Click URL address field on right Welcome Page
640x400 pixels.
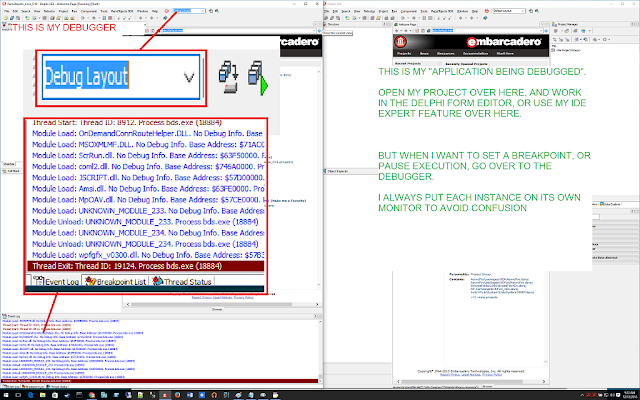tap(486, 31)
